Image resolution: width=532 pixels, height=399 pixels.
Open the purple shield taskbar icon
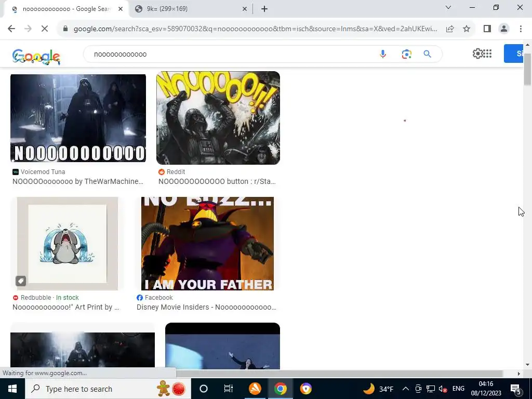pyautogui.click(x=305, y=389)
